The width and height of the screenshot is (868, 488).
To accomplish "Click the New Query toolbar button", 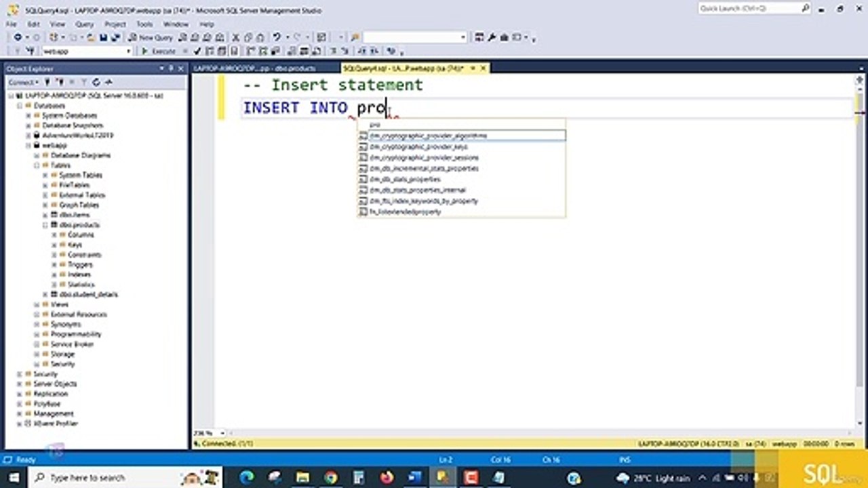I will 151,37.
